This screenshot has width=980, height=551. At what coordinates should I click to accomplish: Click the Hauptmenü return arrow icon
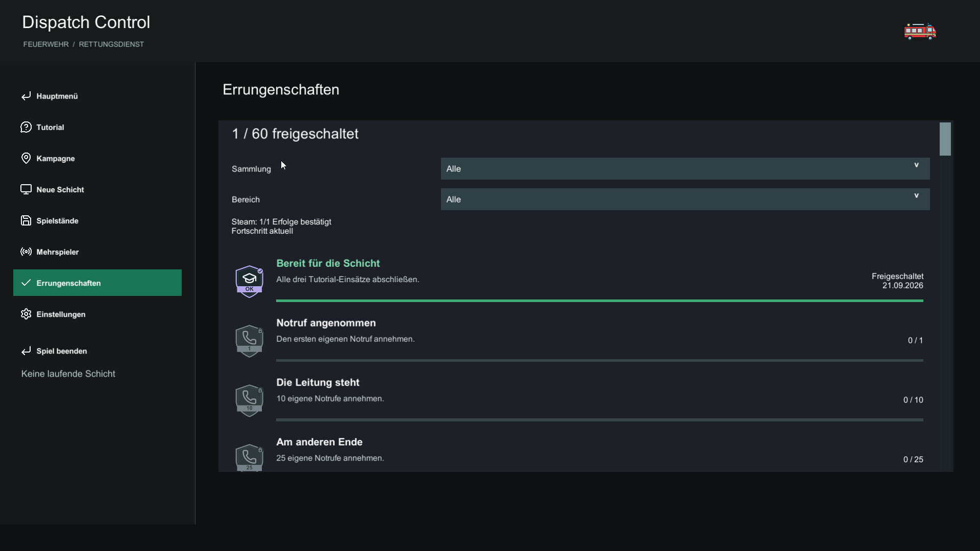(26, 96)
